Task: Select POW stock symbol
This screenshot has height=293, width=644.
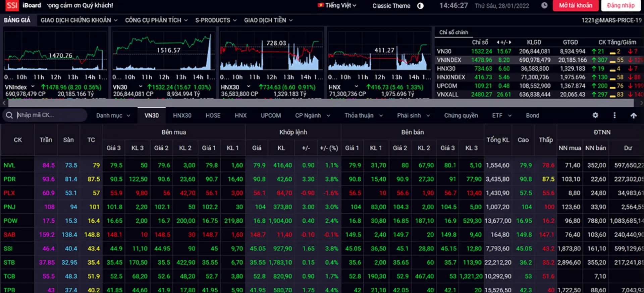Action: (x=10, y=221)
